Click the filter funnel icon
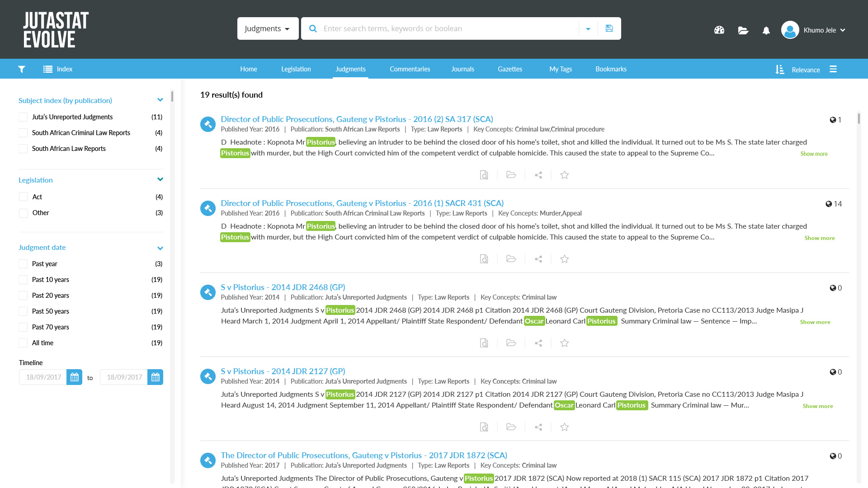 [22, 69]
